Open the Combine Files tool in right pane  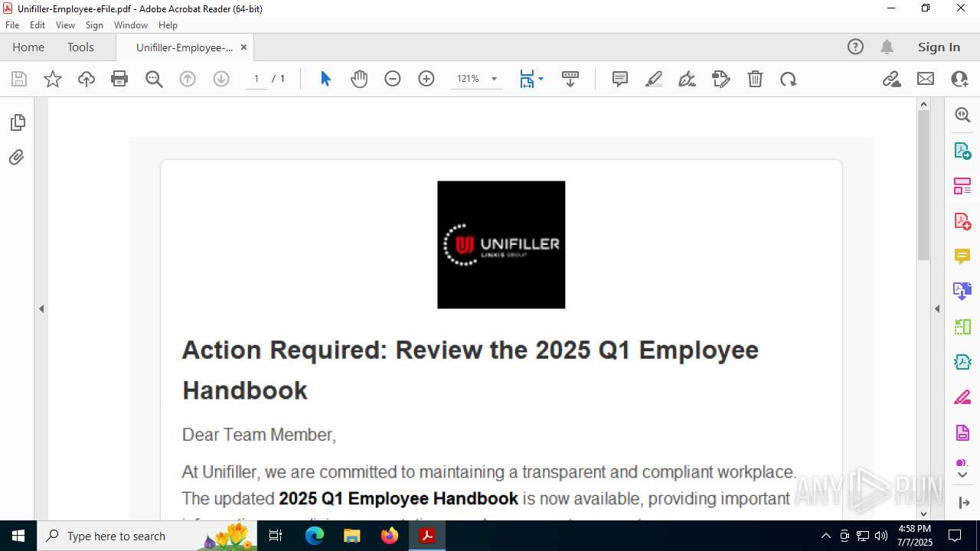962,291
